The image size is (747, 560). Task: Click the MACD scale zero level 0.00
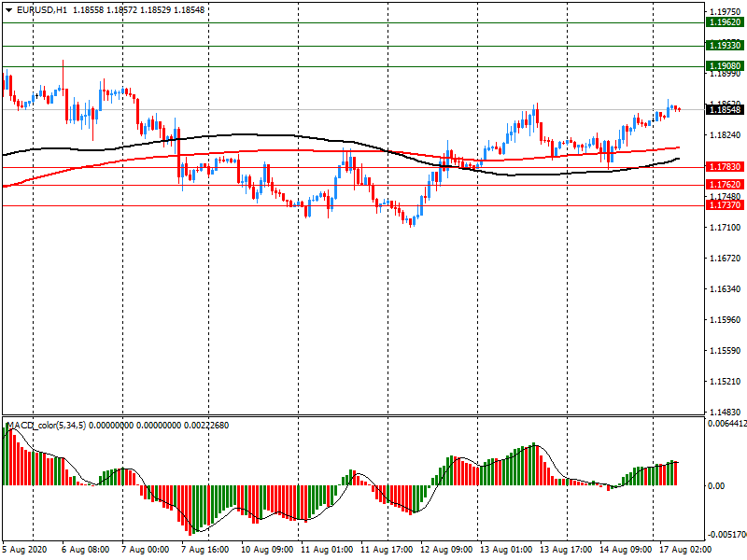click(716, 485)
